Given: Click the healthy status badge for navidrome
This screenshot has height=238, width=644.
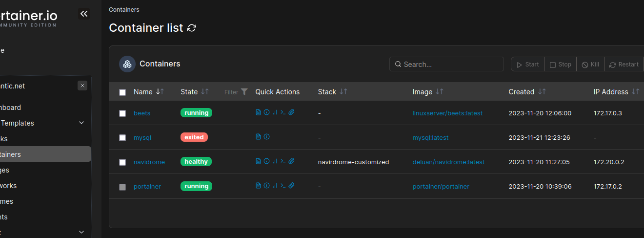Looking at the screenshot, I should pos(196,162).
